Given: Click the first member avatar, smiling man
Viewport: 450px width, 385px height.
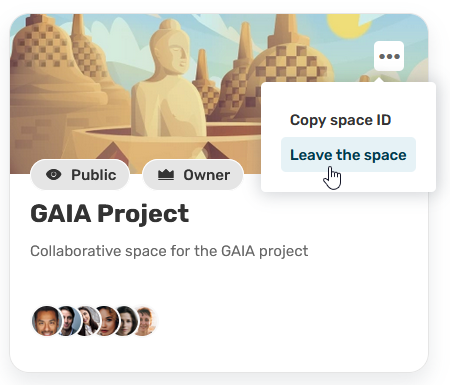Looking at the screenshot, I should (x=47, y=321).
